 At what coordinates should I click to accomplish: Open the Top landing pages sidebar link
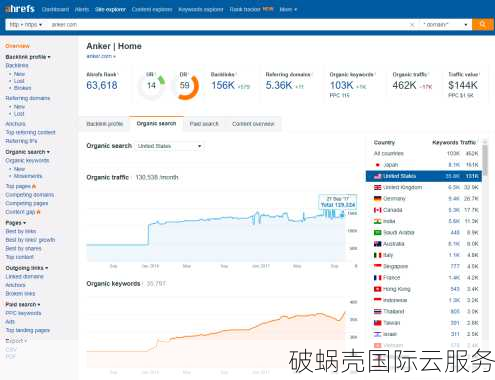(x=28, y=330)
